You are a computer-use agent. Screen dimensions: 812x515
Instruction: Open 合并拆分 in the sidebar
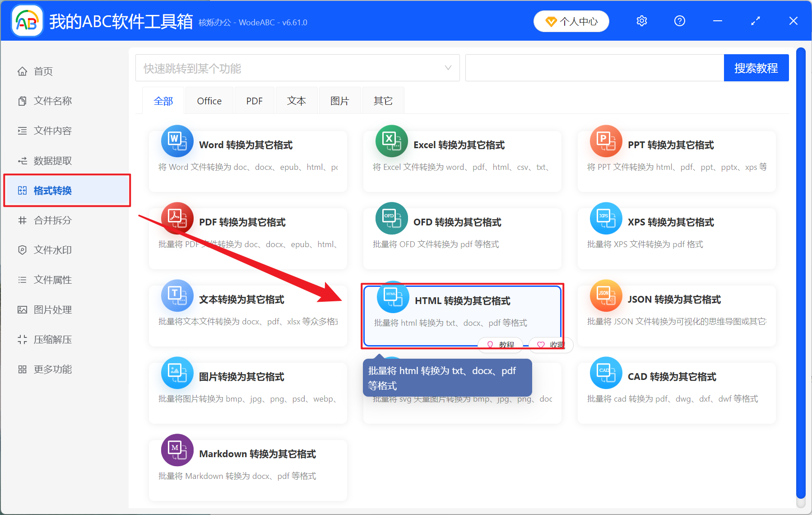[x=53, y=220]
